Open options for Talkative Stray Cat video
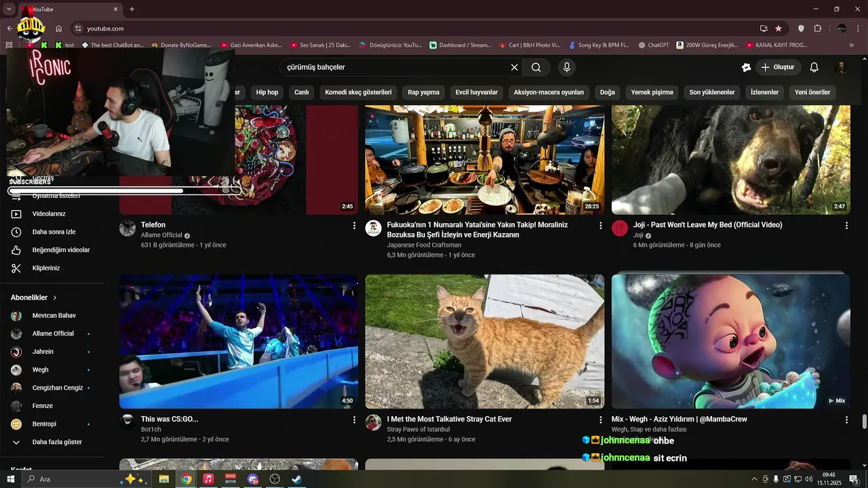 [600, 420]
